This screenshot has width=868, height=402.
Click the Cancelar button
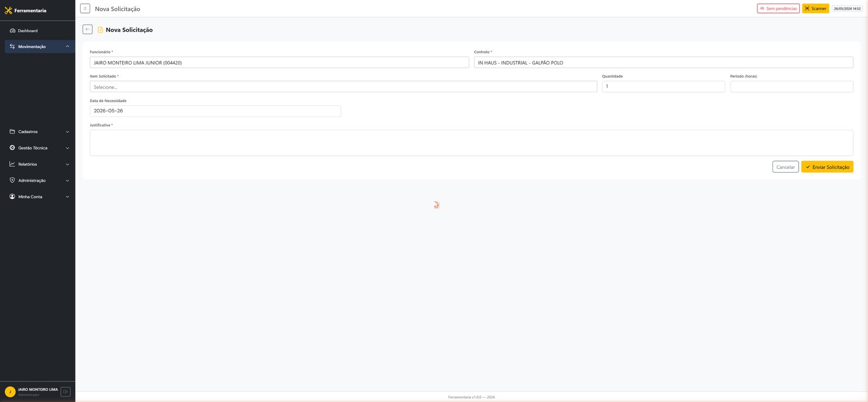pos(786,167)
